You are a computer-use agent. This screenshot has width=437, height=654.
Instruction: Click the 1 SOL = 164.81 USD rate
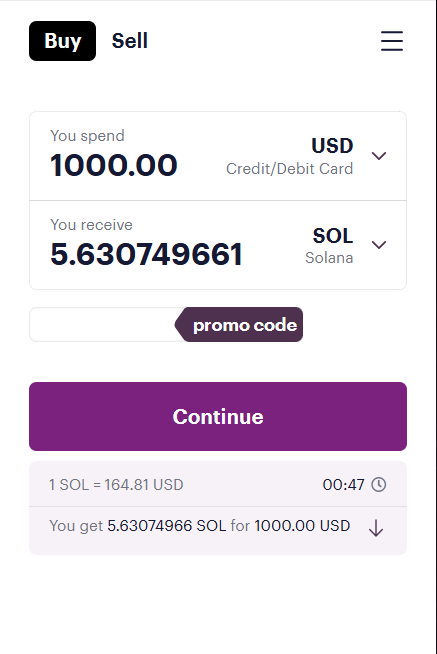[116, 485]
